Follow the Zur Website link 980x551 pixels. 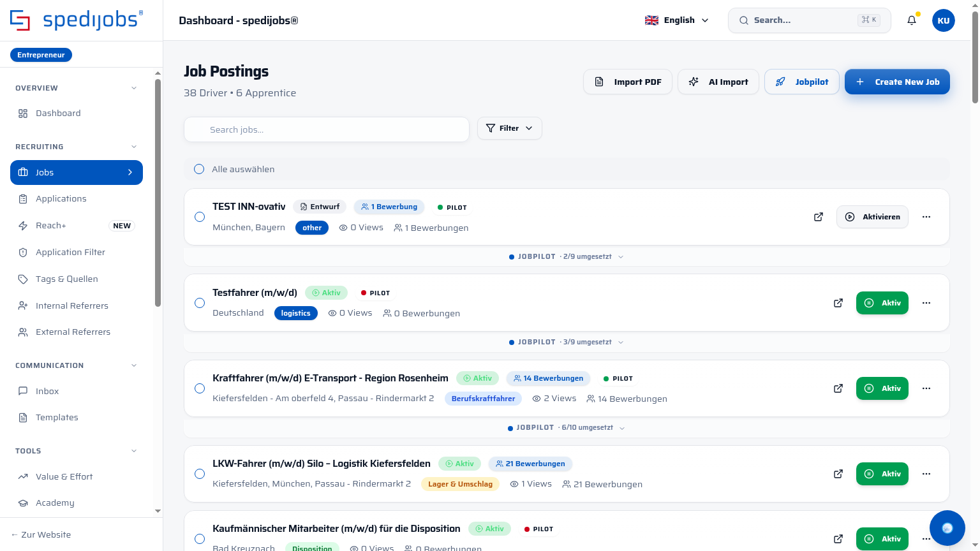[41, 534]
